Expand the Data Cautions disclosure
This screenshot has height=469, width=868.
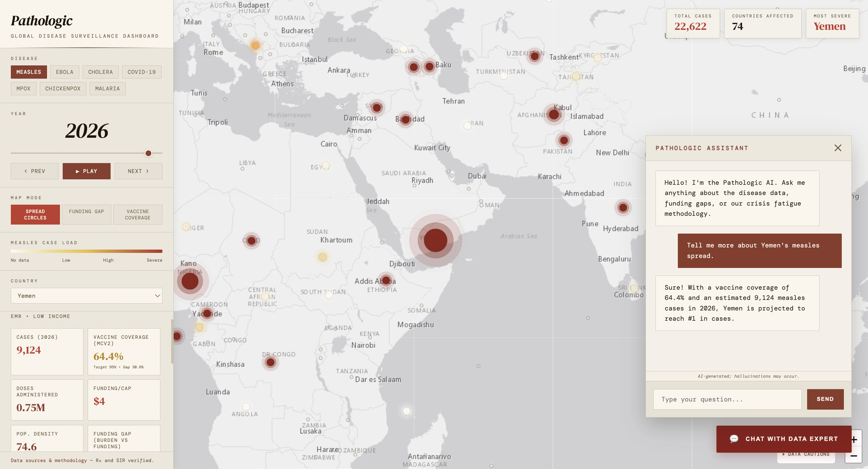click(806, 455)
